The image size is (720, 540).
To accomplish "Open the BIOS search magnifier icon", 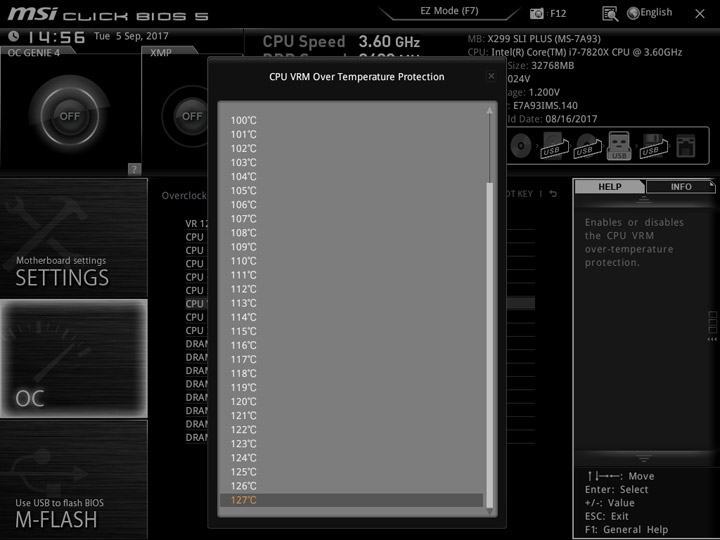I will click(x=610, y=14).
